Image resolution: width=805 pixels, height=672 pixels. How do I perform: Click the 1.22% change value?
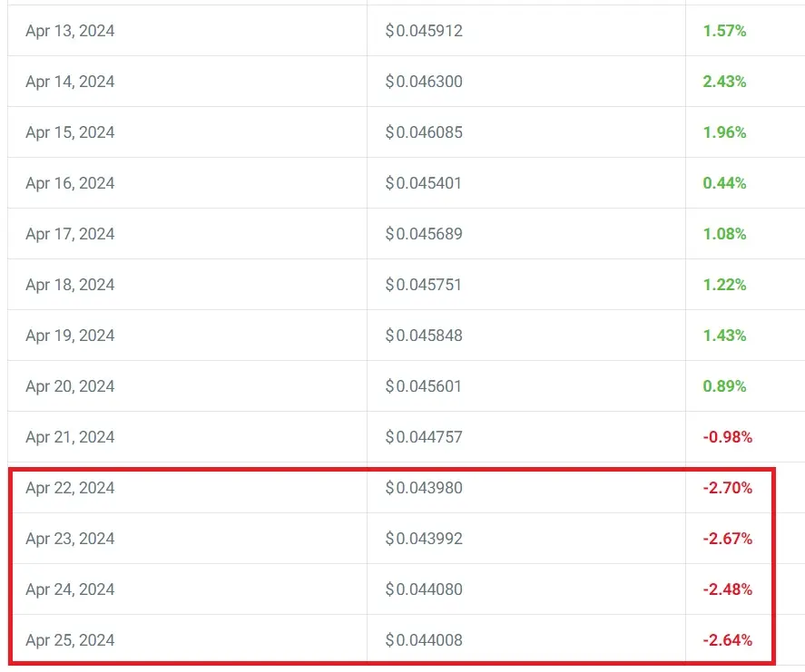(724, 285)
